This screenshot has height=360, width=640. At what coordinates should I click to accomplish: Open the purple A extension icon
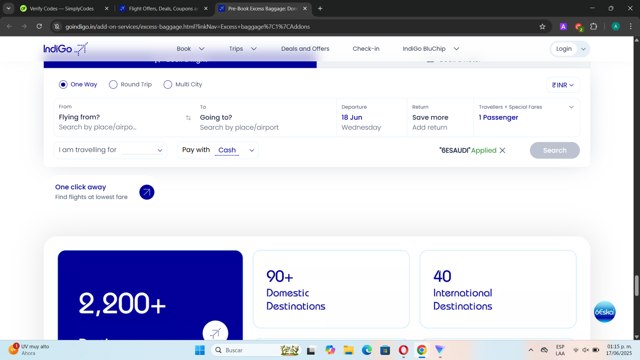click(563, 27)
